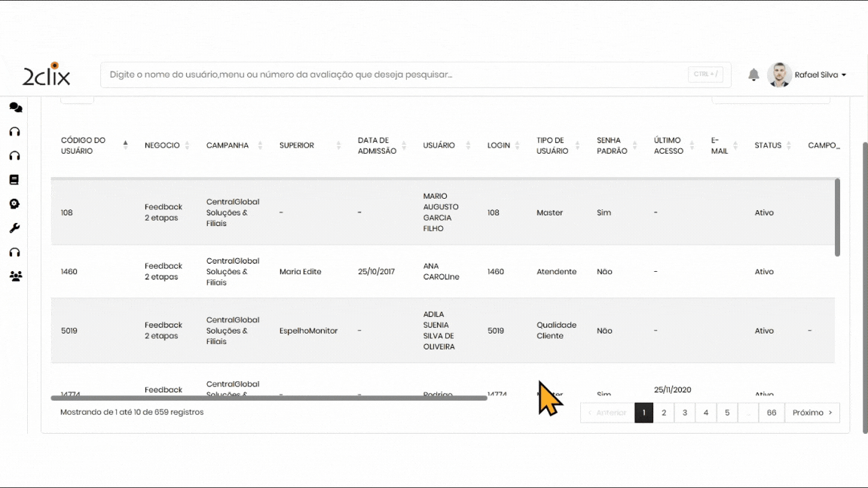This screenshot has height=488, width=868.
Task: Click Rafael Silva's profile picture
Action: tap(779, 75)
